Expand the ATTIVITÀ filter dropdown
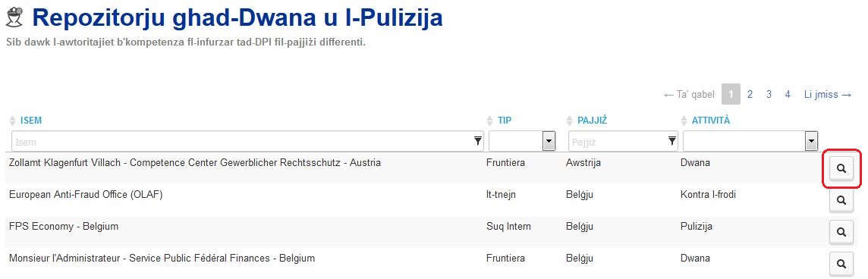This screenshot has width=868, height=279. click(x=812, y=141)
